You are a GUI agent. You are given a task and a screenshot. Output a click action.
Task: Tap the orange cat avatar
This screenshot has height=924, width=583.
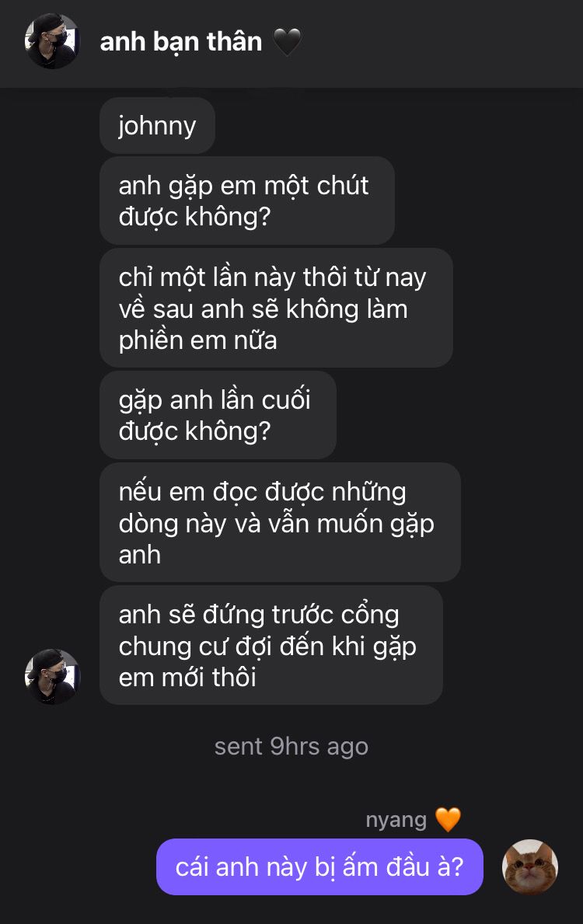pyautogui.click(x=530, y=866)
